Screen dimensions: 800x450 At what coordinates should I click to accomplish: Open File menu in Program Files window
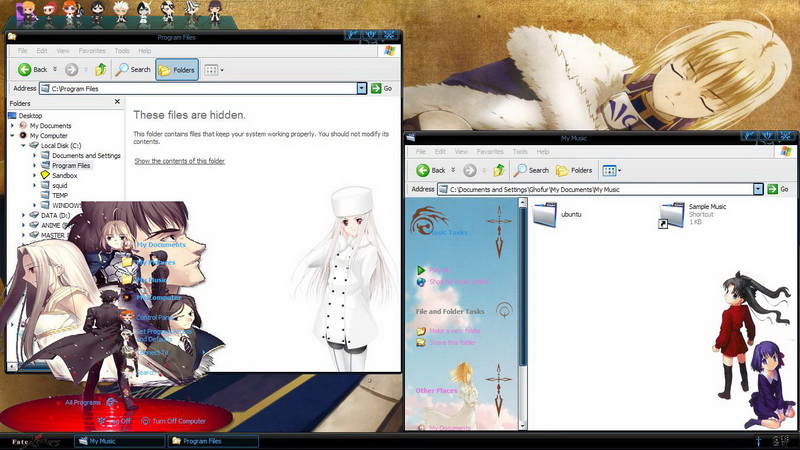click(22, 51)
